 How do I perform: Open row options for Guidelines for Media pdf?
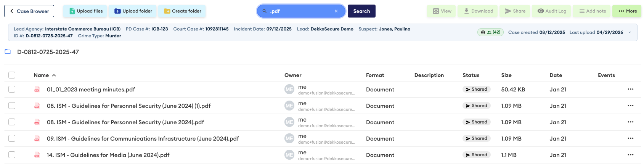(630, 155)
